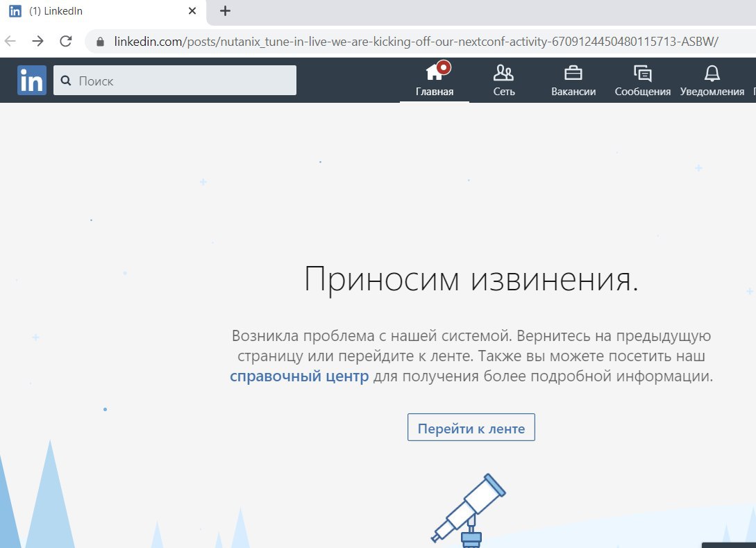
Task: Click the URL address bar text
Action: (416, 42)
